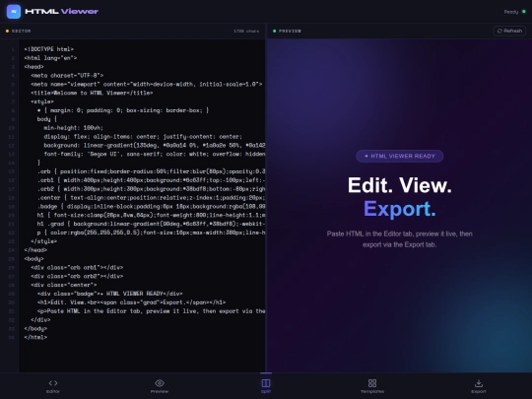Click the <p>Paste HTML code line
This screenshot has height=399, width=532.
point(151,311)
